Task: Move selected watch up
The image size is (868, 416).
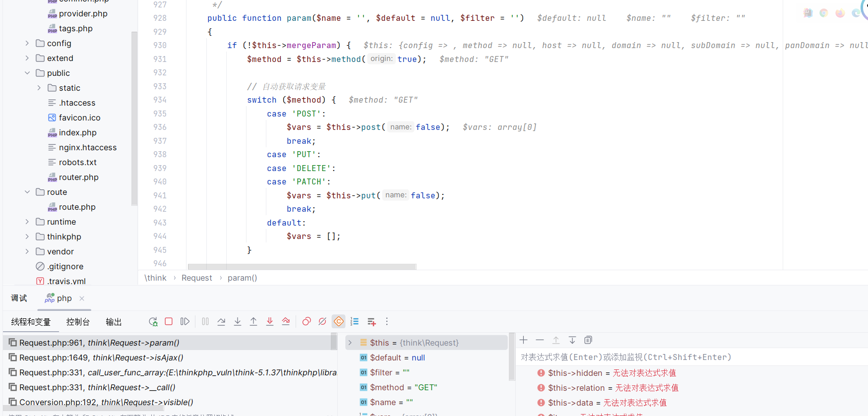Action: pyautogui.click(x=556, y=340)
